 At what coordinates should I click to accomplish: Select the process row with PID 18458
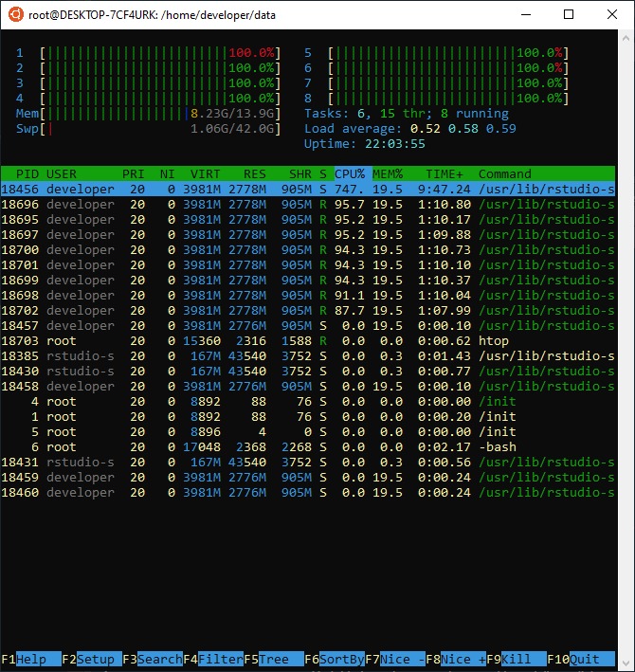click(x=308, y=387)
